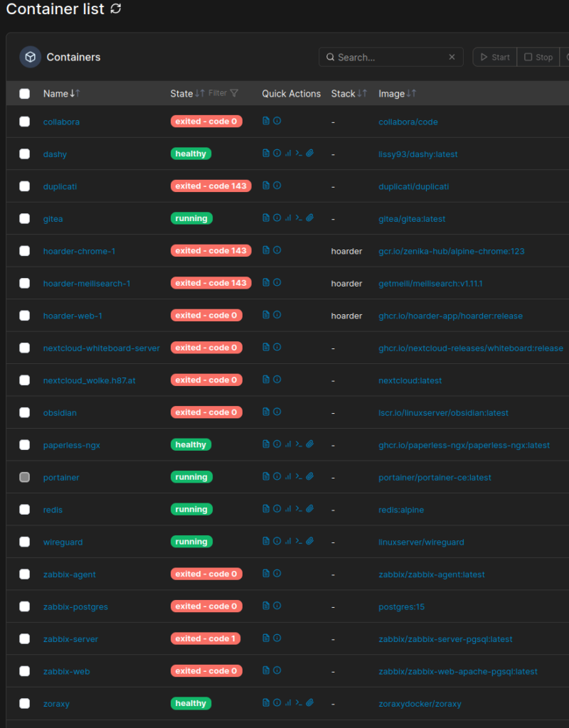
Task: Open inspect icon for hoarder-chrome-1
Action: pyautogui.click(x=277, y=250)
